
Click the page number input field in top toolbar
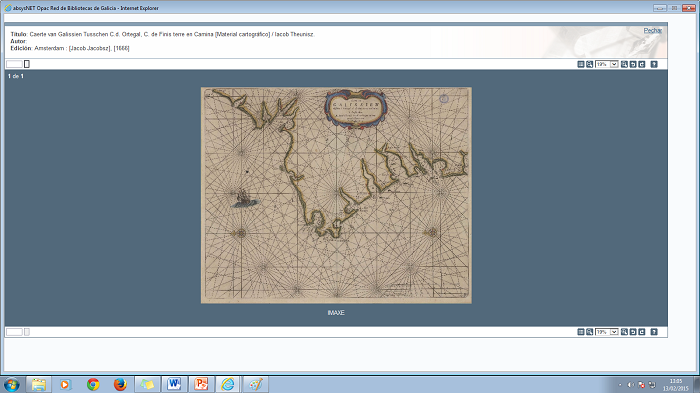(14, 64)
